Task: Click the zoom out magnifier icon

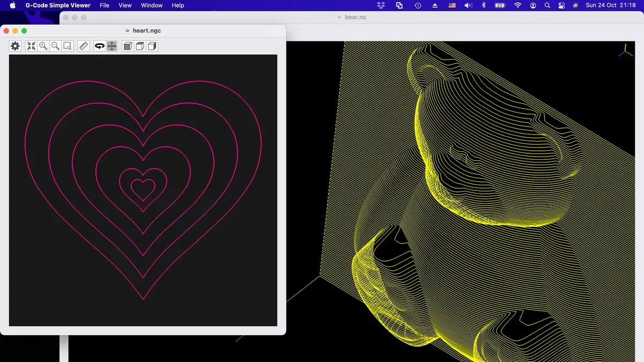Action: [x=55, y=46]
